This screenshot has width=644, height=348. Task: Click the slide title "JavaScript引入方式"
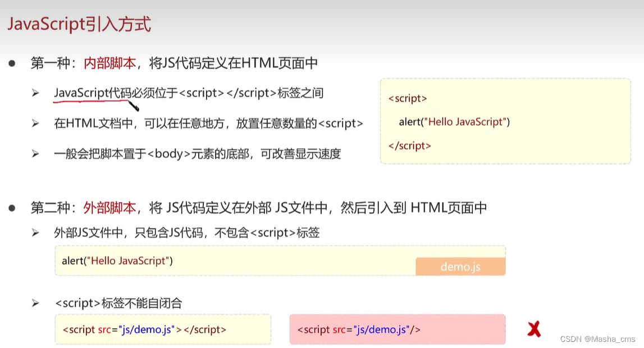point(79,24)
